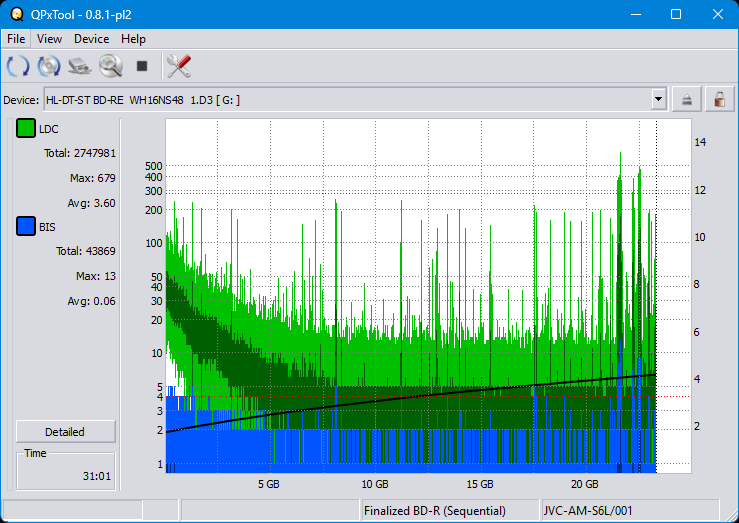Open preferences with the wrench screwdriver icon
This screenshot has height=523, width=739.
pos(179,67)
